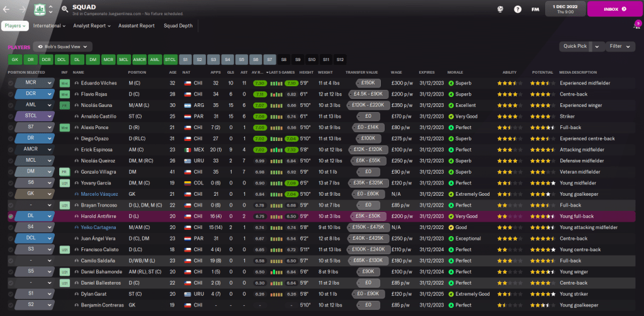Expand the Rob's Squad View dropdown
Image resolution: width=644 pixels, height=316 pixels.
62,47
